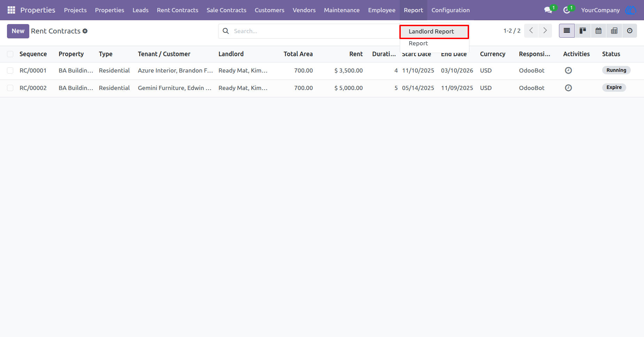Open the $ 5,000.00 rent cell

tap(348, 88)
